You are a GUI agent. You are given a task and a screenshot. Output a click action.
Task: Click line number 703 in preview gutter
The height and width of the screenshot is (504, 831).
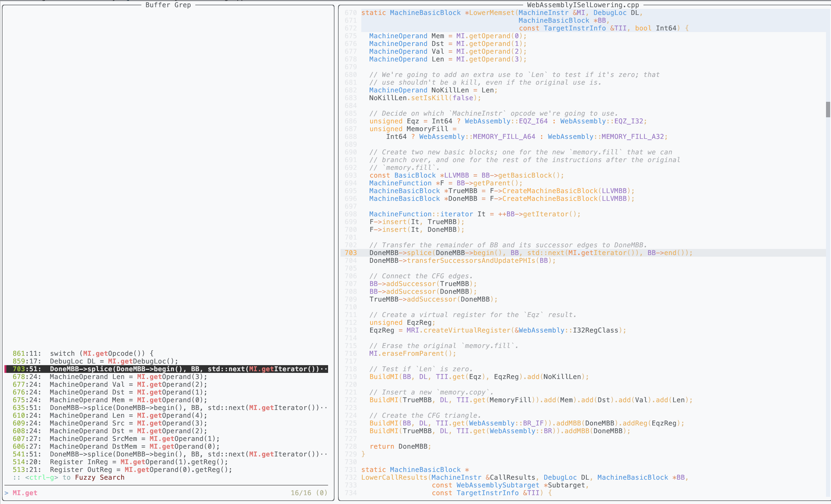(x=350, y=253)
